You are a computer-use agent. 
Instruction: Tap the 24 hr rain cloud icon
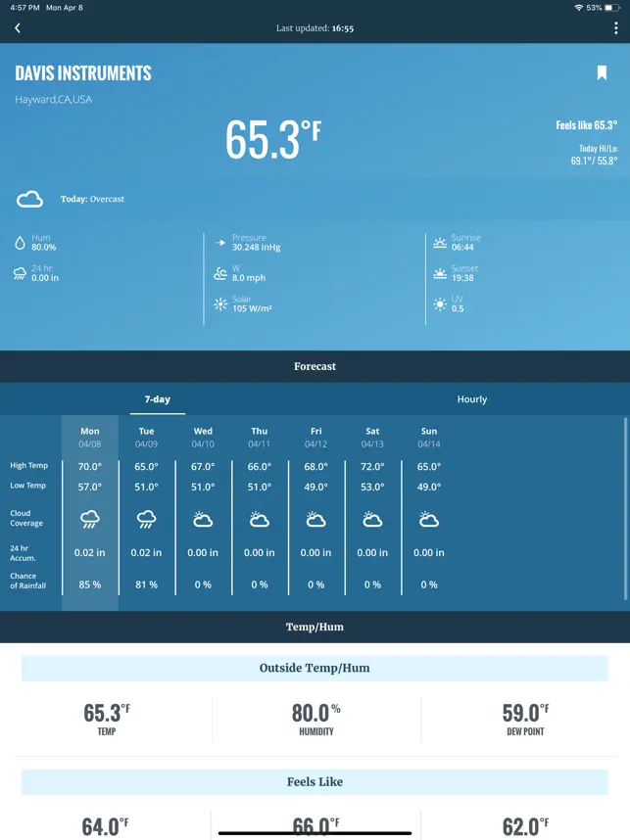coord(20,274)
